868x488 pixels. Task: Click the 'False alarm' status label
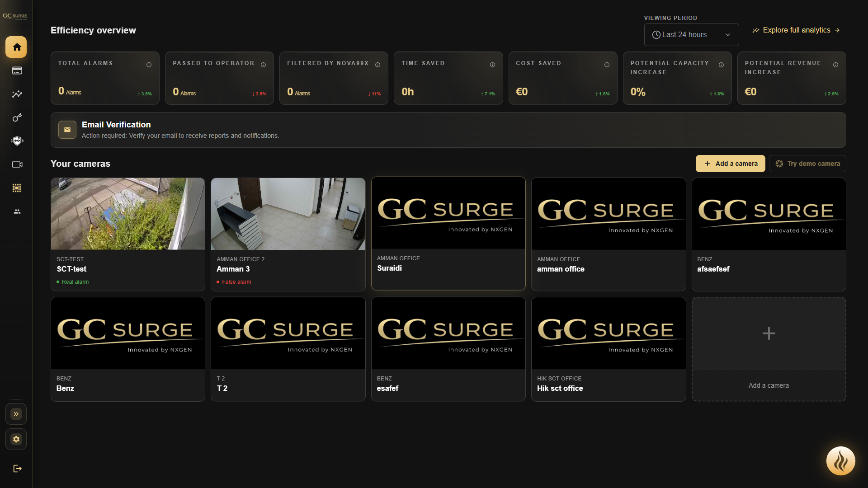(x=236, y=282)
